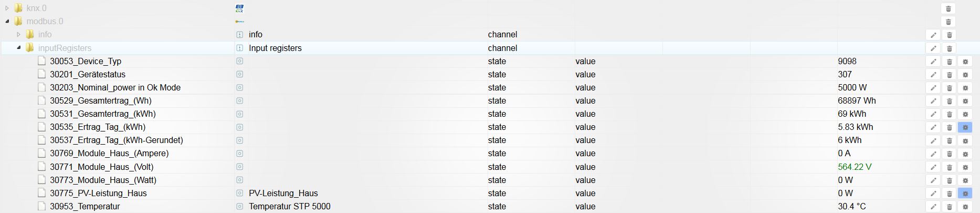The width and height of the screenshot is (980, 213).
Task: Click the green 564.22 V value
Action: [855, 167]
